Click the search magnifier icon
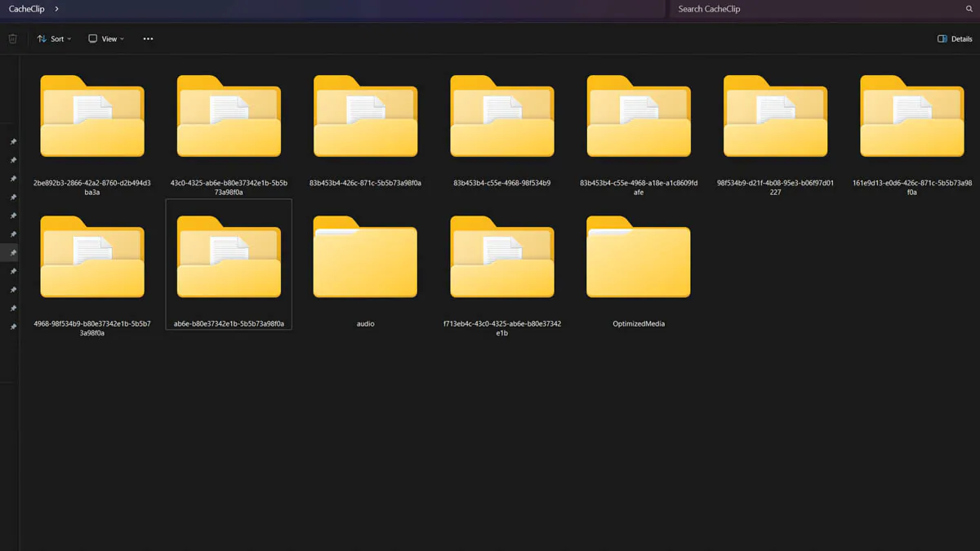This screenshot has height=551, width=980. coord(969,9)
